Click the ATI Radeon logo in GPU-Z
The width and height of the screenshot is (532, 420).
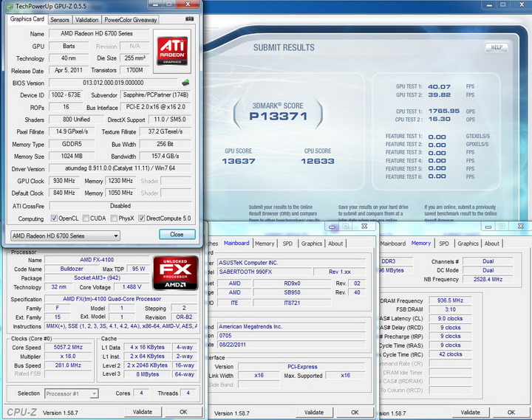pyautogui.click(x=172, y=51)
